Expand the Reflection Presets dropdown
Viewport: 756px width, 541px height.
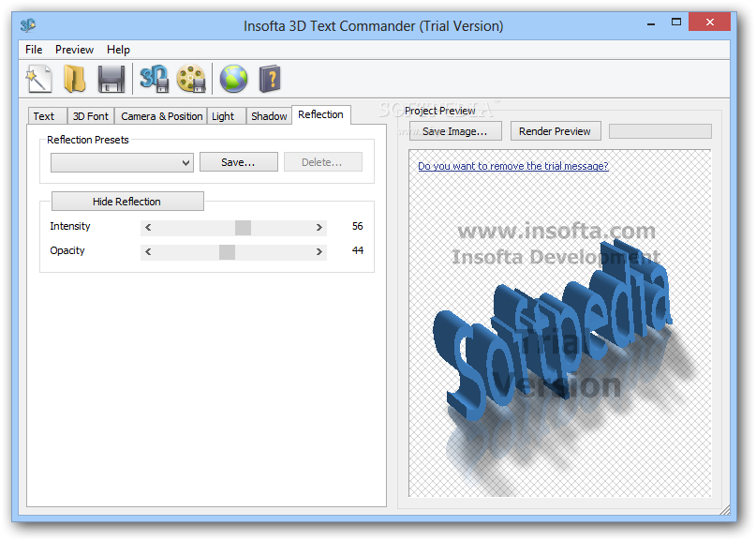tap(122, 162)
